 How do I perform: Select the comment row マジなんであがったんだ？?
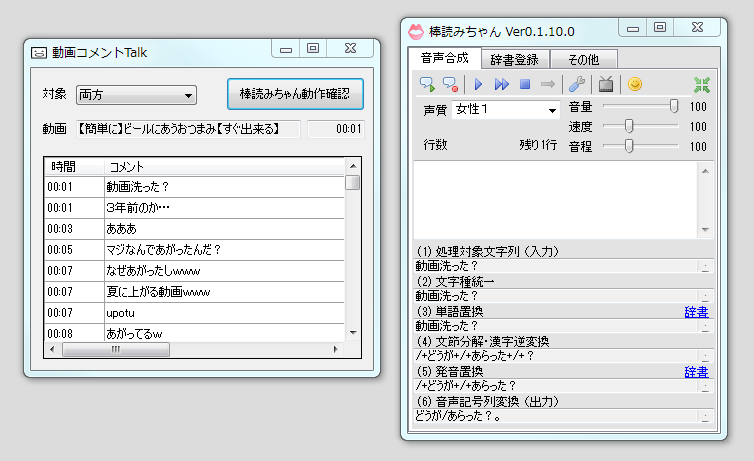(x=195, y=250)
